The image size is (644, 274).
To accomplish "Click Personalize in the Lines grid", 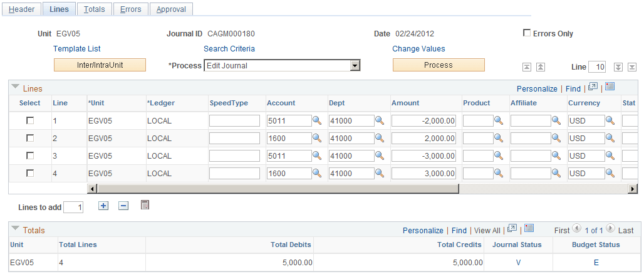I will [x=537, y=89].
